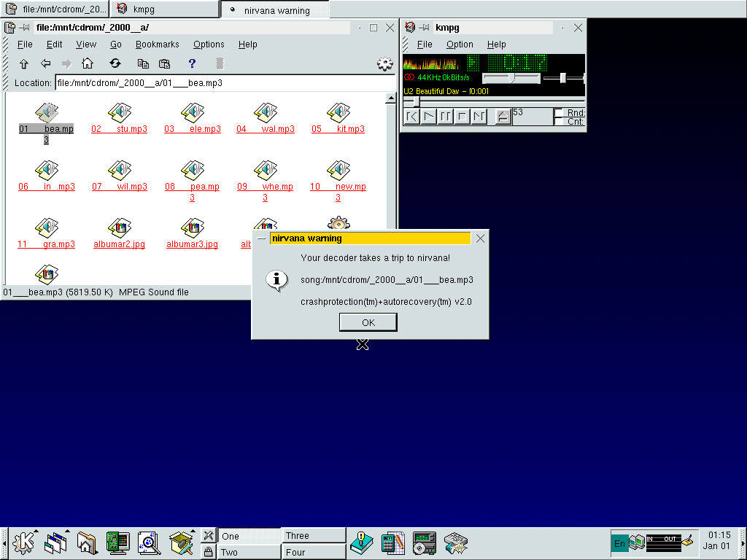747x560 pixels.
Task: Click the Home icon in file manager toolbar
Action: pos(87,63)
